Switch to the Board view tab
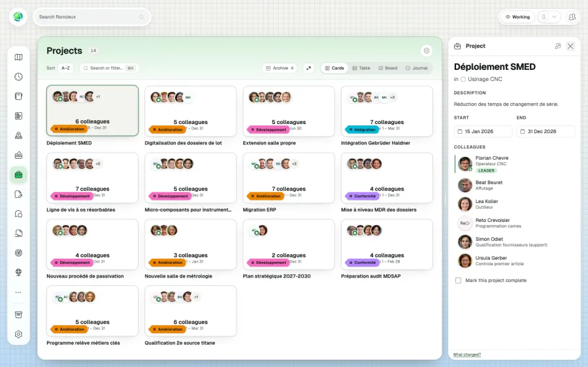The height and width of the screenshot is (367, 588). 387,68
